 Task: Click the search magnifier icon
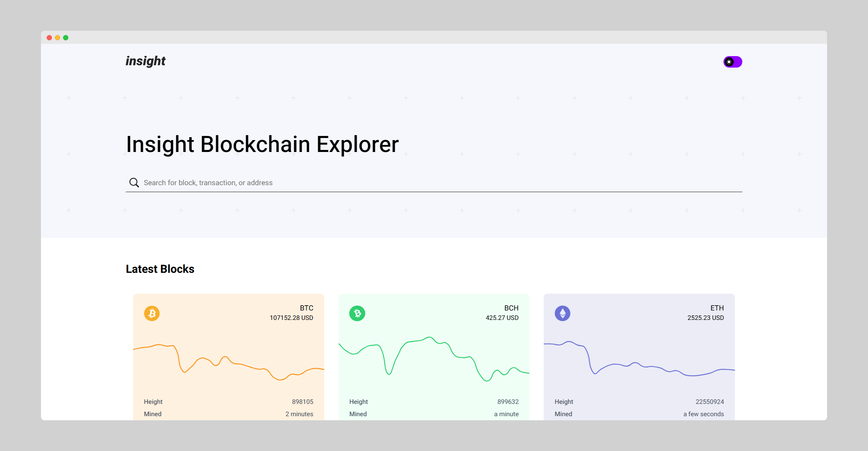134,183
